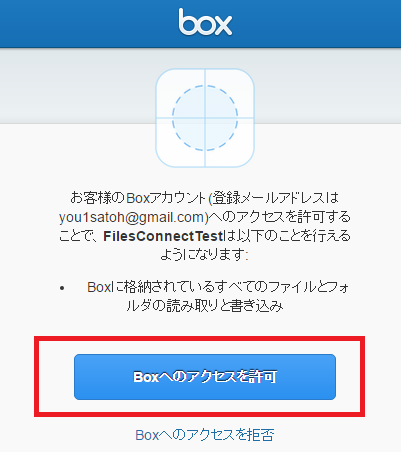Click the は以下のことを行える text
This screenshot has height=452, width=401.
(x=287, y=236)
